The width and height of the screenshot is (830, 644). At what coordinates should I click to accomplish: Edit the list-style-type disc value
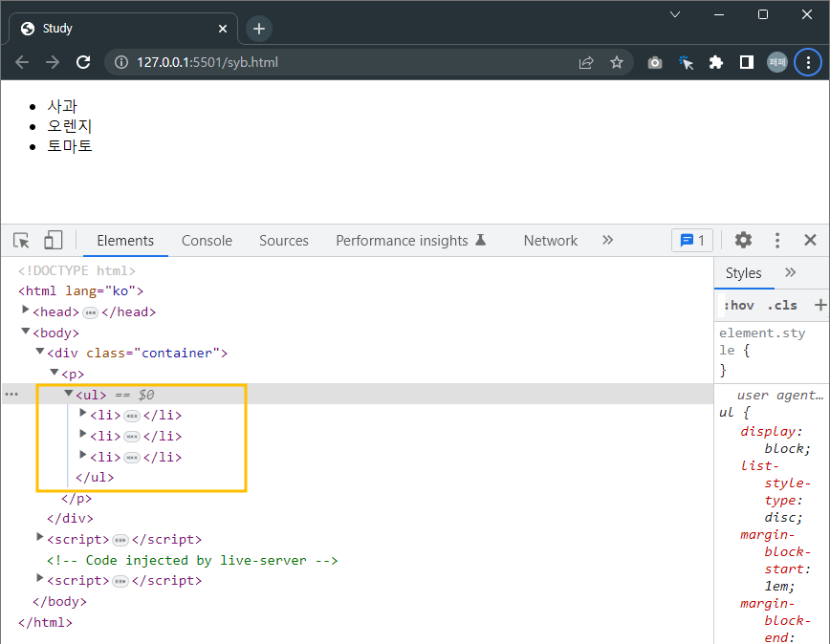(781, 518)
